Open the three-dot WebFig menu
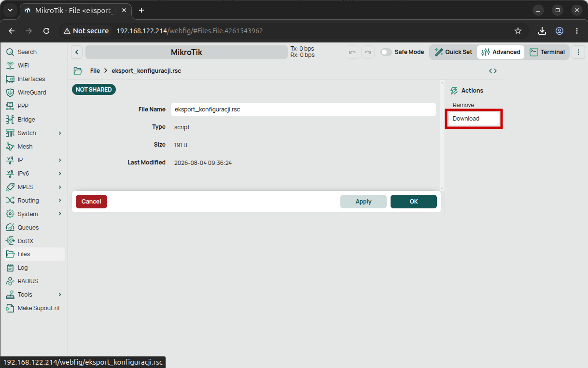 [x=578, y=52]
